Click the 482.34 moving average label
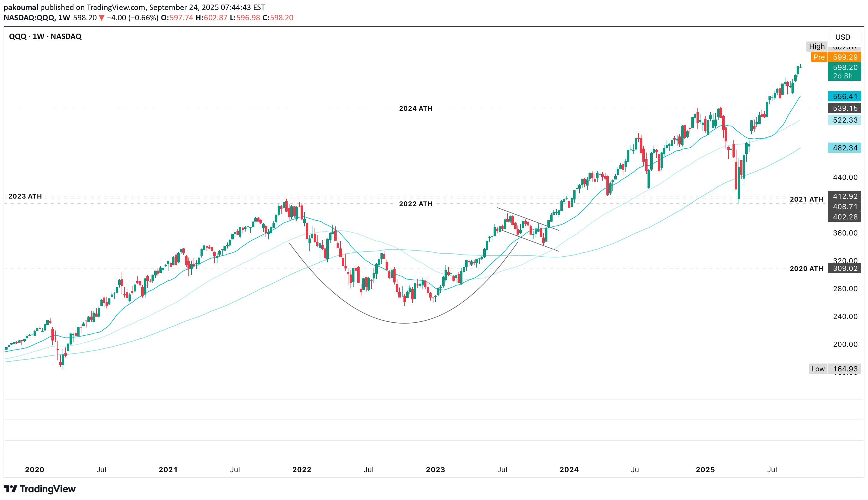 [844, 148]
